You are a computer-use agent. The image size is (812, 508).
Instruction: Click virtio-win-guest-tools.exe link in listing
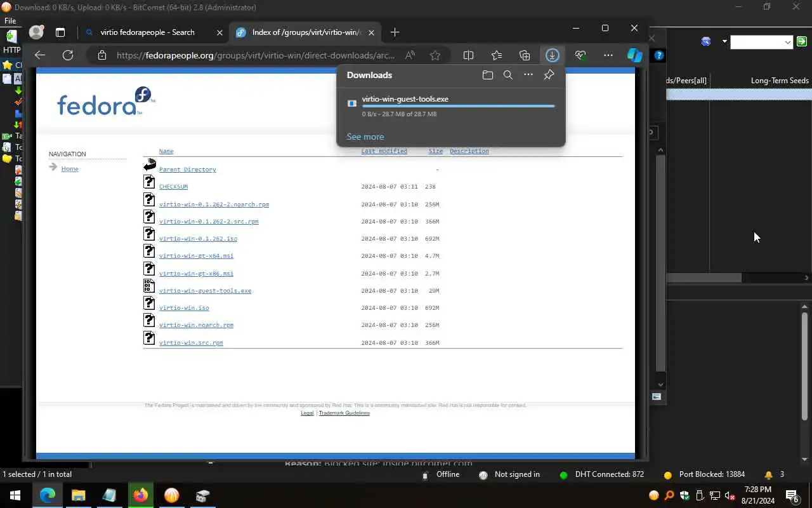[205, 291]
